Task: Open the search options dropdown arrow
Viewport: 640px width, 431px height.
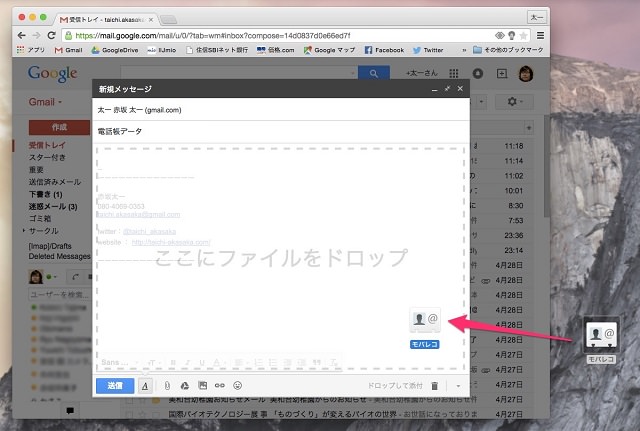Action: (x=353, y=73)
